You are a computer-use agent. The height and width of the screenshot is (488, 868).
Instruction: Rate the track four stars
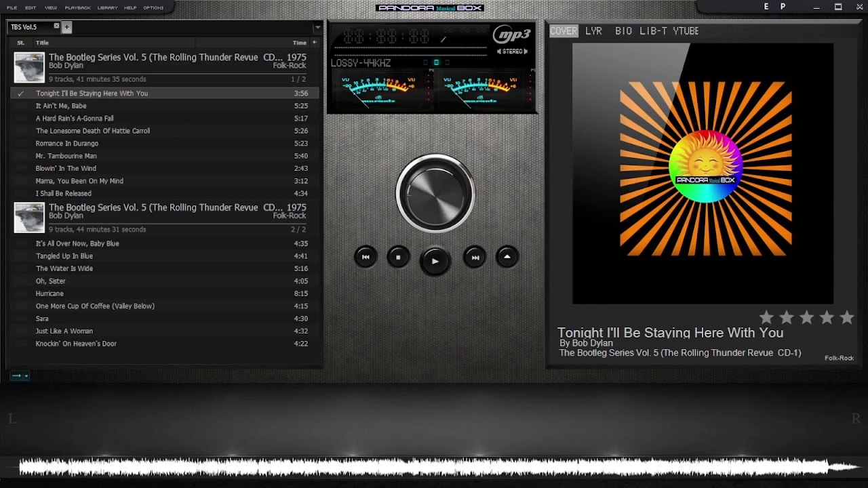tap(827, 317)
